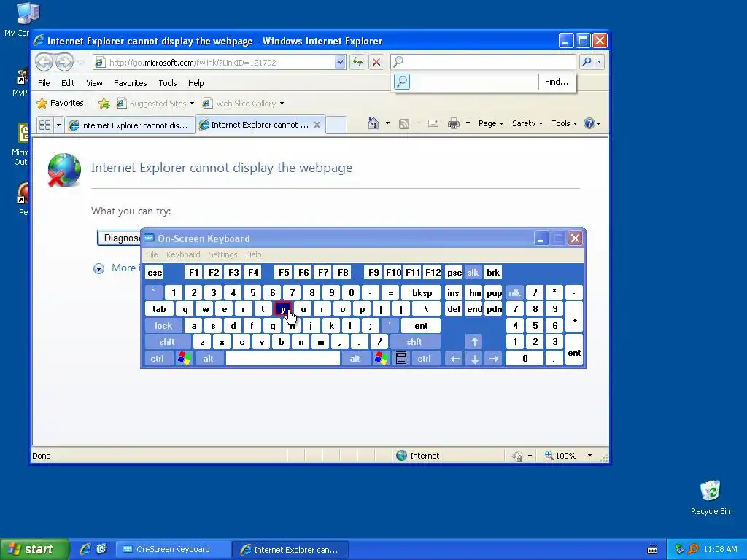The width and height of the screenshot is (747, 560).
Task: Open the Page menu dropdown
Action: pyautogui.click(x=490, y=123)
